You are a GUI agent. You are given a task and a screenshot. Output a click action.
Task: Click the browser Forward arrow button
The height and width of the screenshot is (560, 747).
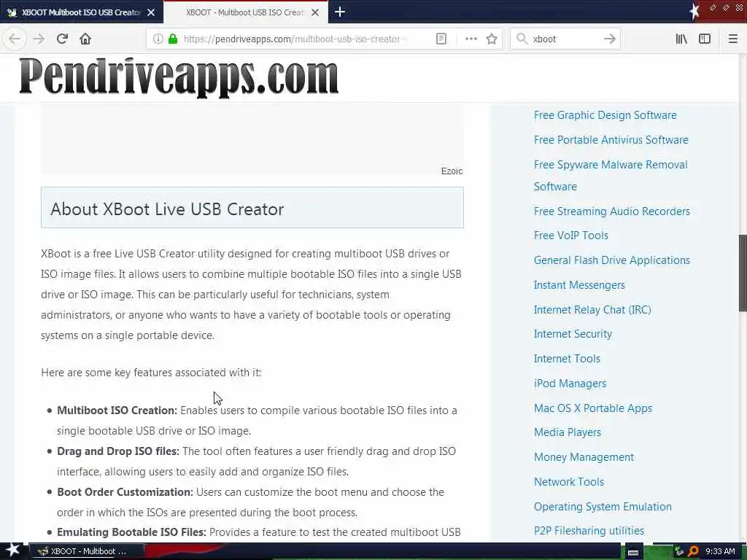pos(39,39)
